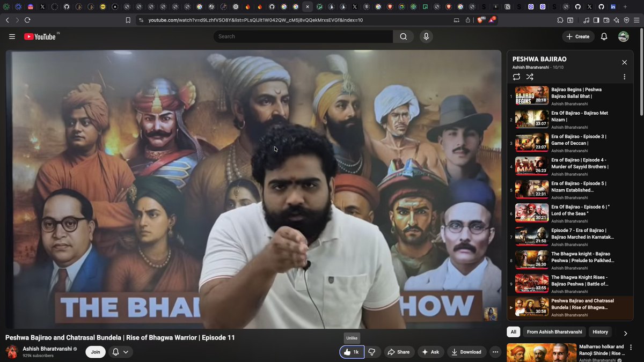This screenshot has width=644, height=362.
Task: Click the Join membership button
Action: tap(96, 352)
